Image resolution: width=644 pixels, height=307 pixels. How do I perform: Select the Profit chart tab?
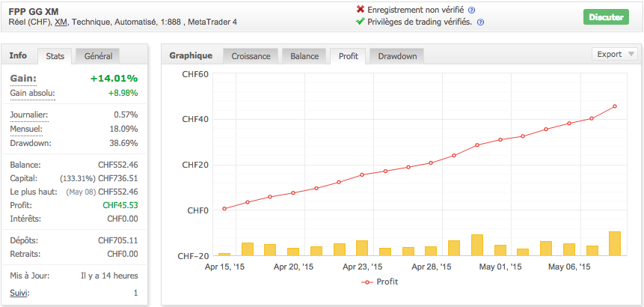pyautogui.click(x=348, y=56)
